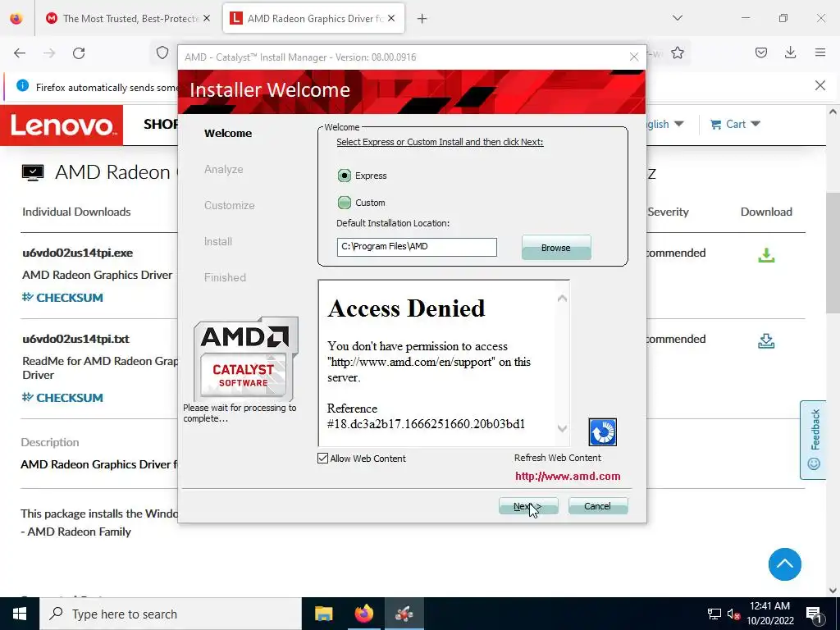The width and height of the screenshot is (840, 630).
Task: Click the muted volume tray icon
Action: click(733, 614)
